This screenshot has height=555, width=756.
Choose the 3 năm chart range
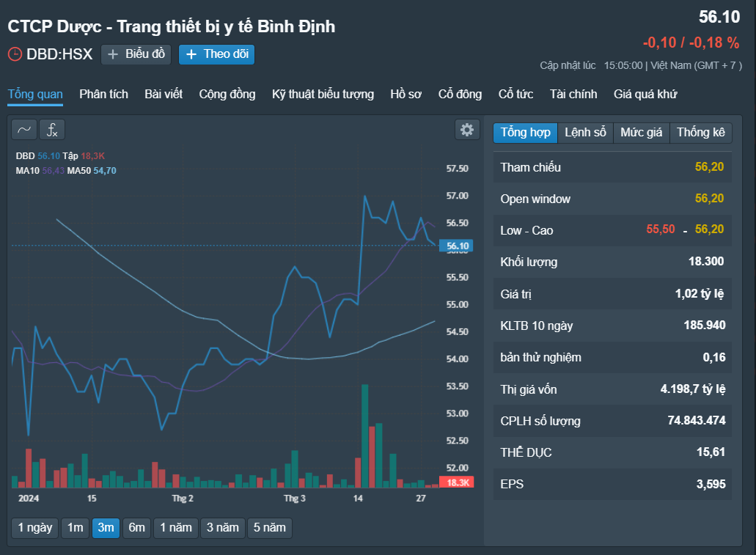tap(223, 528)
